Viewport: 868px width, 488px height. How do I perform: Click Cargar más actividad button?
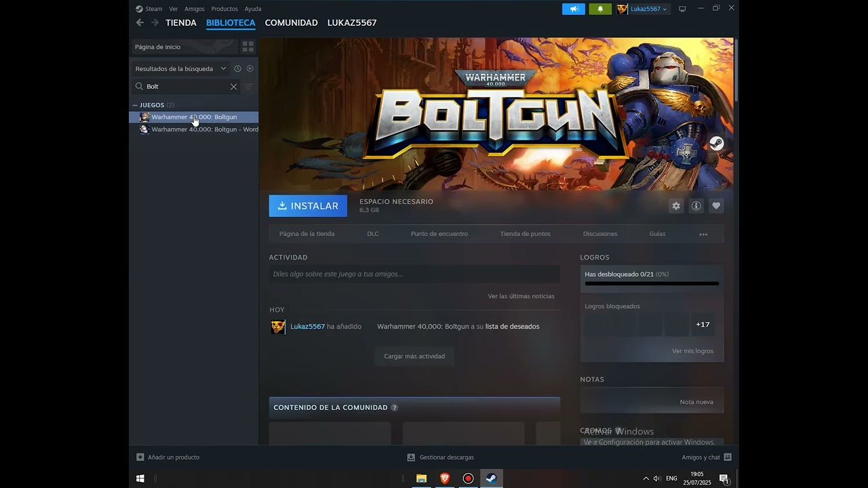tap(414, 356)
